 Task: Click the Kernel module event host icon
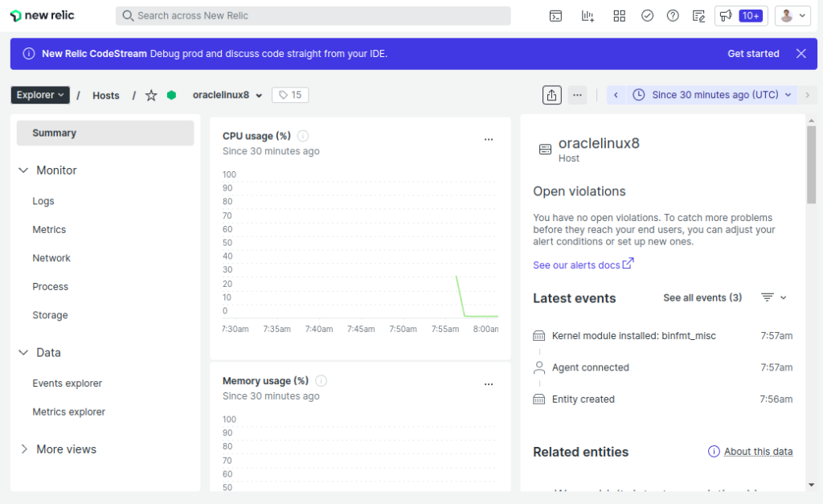coord(539,336)
